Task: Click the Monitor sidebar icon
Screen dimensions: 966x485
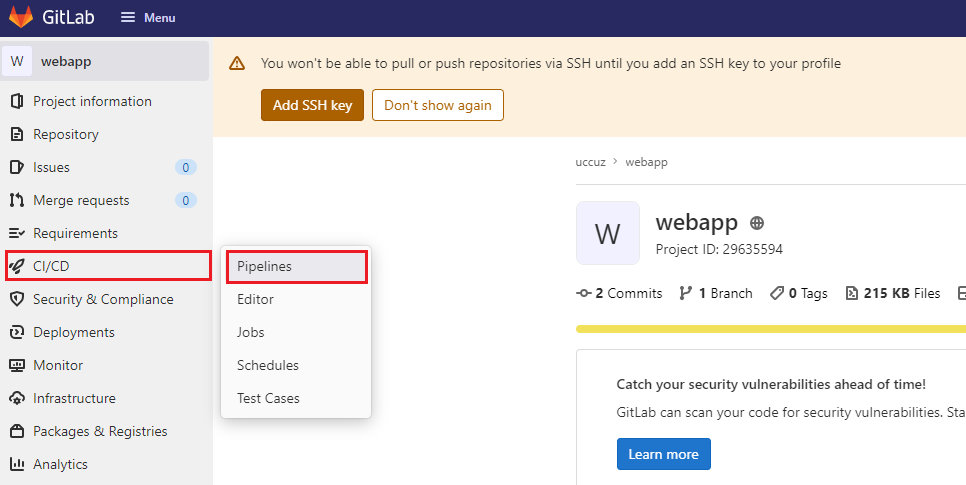Action: [x=16, y=365]
